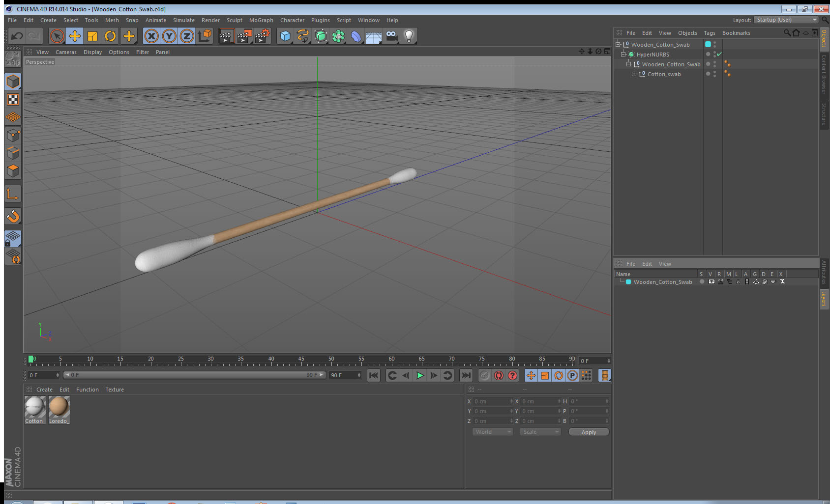Viewport: 830px width, 504px height.
Task: Switch to Texture mode
Action: click(13, 100)
